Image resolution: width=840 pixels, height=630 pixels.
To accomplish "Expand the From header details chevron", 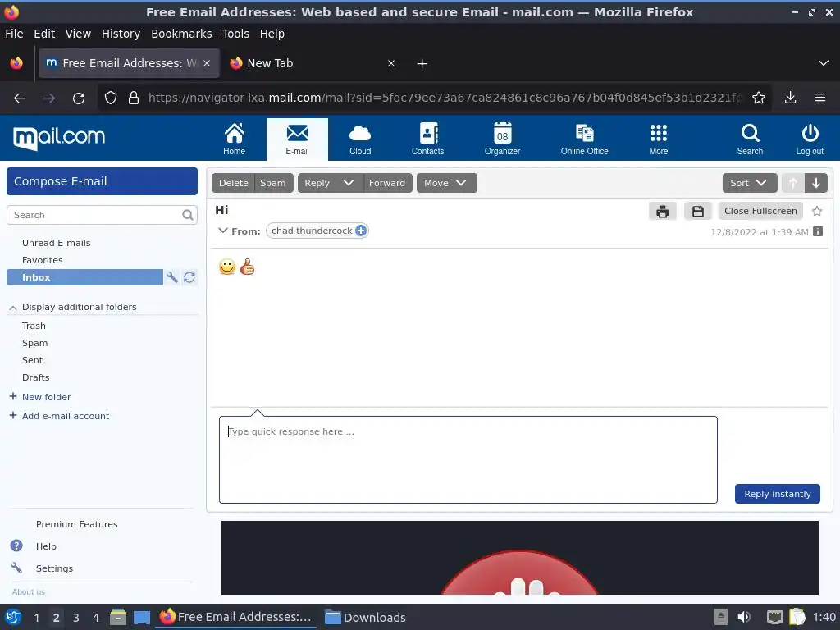I will [223, 231].
